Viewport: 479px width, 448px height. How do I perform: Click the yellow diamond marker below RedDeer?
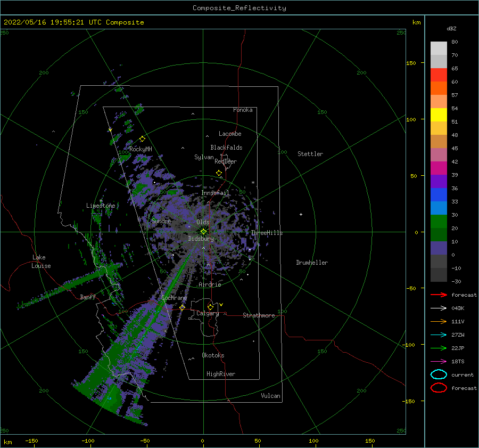(x=219, y=173)
